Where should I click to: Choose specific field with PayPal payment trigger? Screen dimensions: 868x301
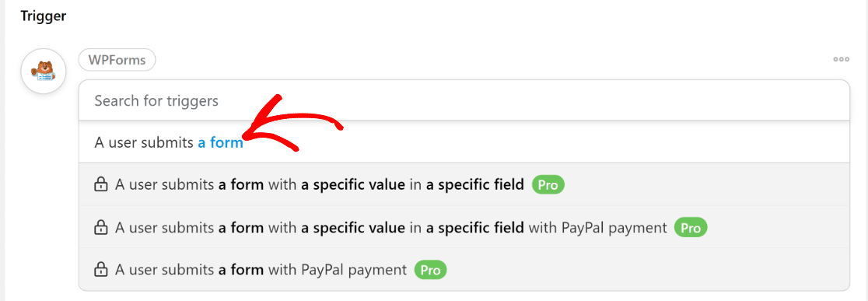(464, 227)
